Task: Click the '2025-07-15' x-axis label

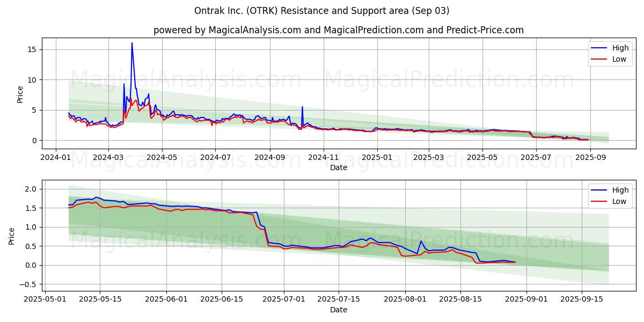Action: tap(338, 299)
